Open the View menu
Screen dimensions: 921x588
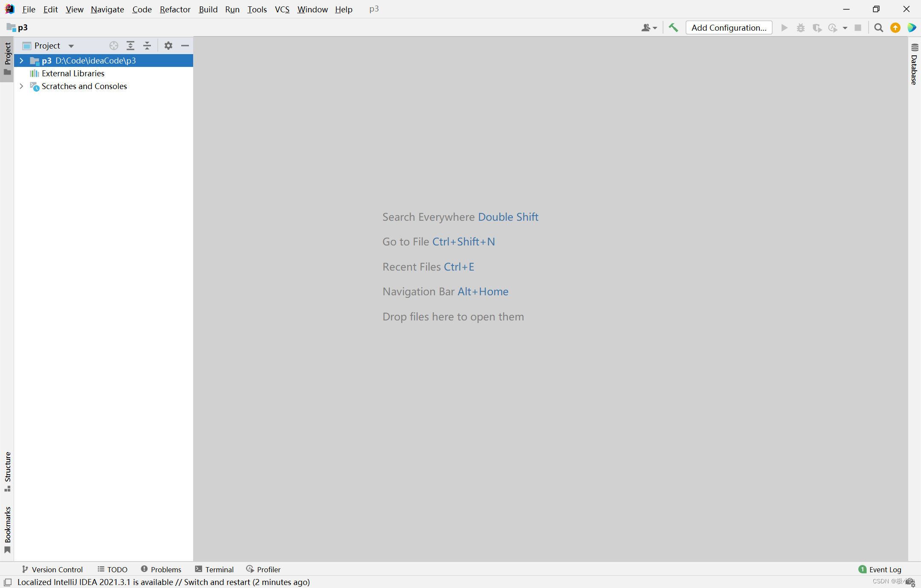75,9
